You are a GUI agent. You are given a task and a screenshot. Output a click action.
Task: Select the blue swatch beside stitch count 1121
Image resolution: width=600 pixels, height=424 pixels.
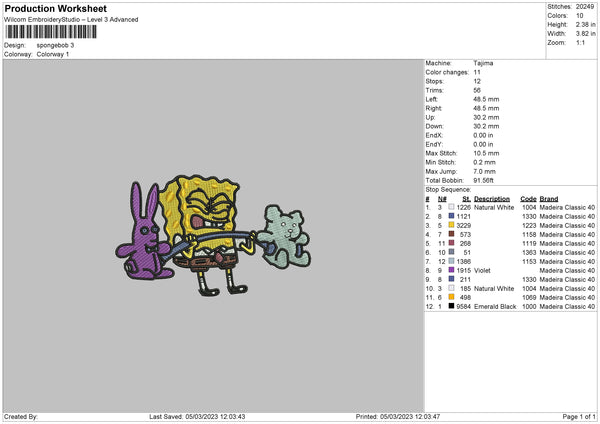pos(451,216)
